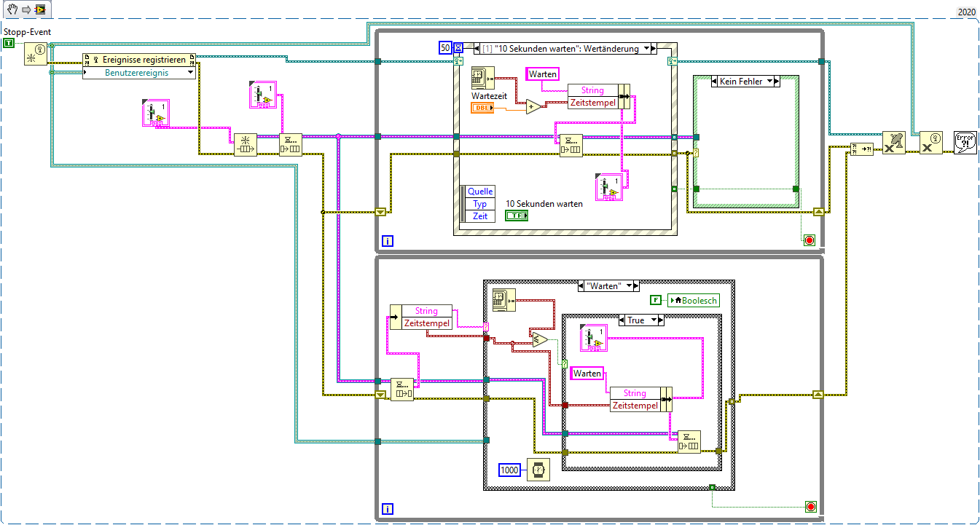Toggle the False constant wired to Boolesch
The image size is (980, 525).
click(x=654, y=300)
